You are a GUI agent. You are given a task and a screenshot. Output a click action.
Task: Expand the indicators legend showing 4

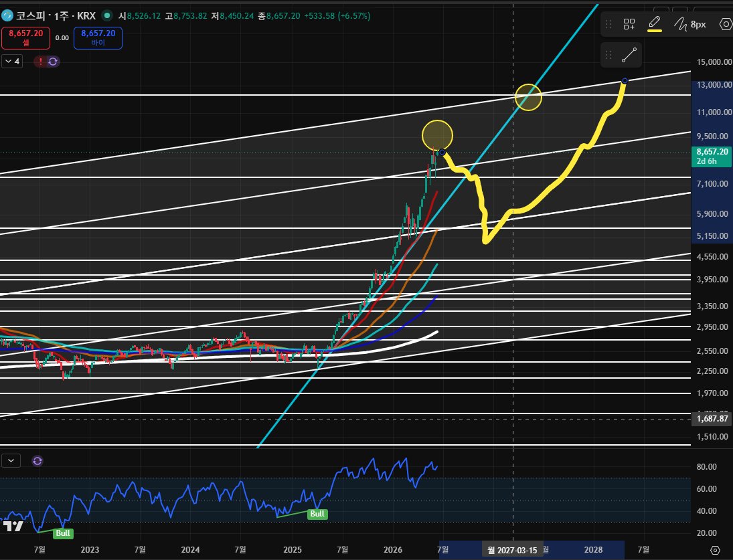click(x=13, y=62)
